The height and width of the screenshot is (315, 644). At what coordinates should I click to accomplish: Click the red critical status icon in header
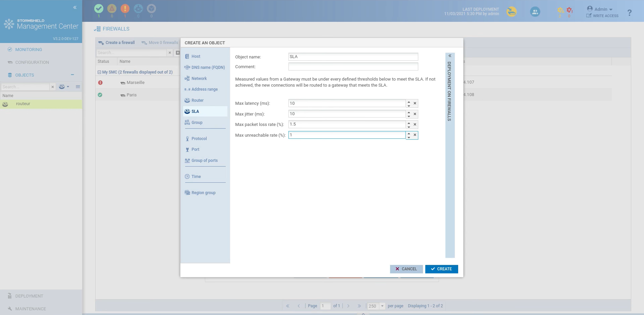[x=125, y=9]
